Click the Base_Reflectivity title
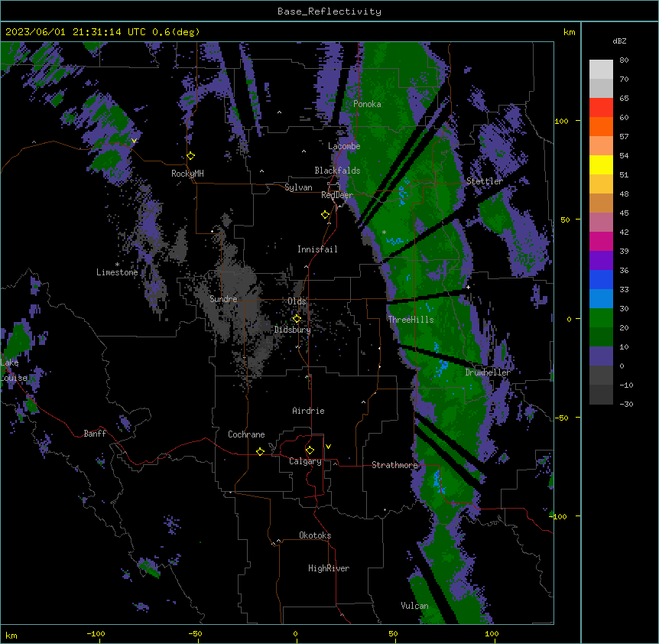659x644 pixels. tap(329, 11)
